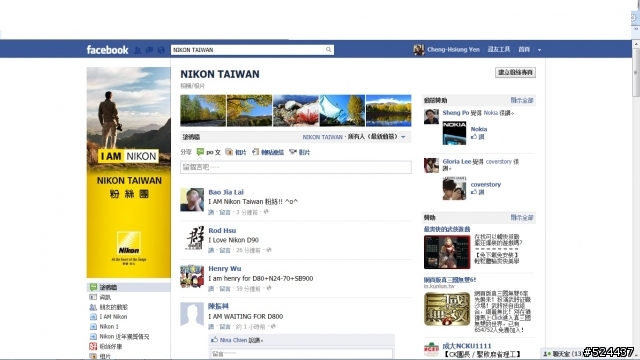Click inside the NIKON TAIWAN search field

coord(247,50)
